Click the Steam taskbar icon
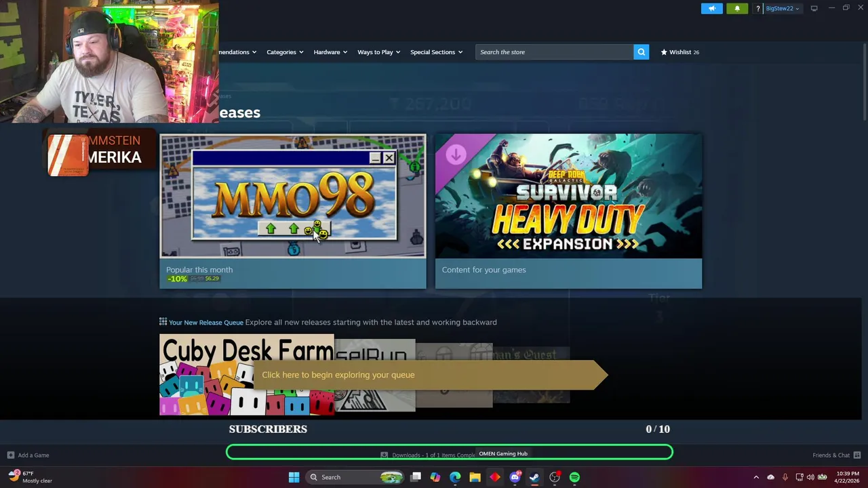The height and width of the screenshot is (488, 868). [x=534, y=477]
